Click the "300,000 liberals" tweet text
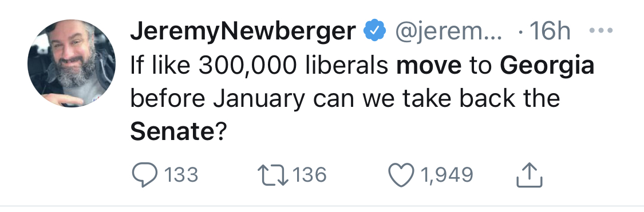The width and height of the screenshot is (644, 212). (x=293, y=66)
